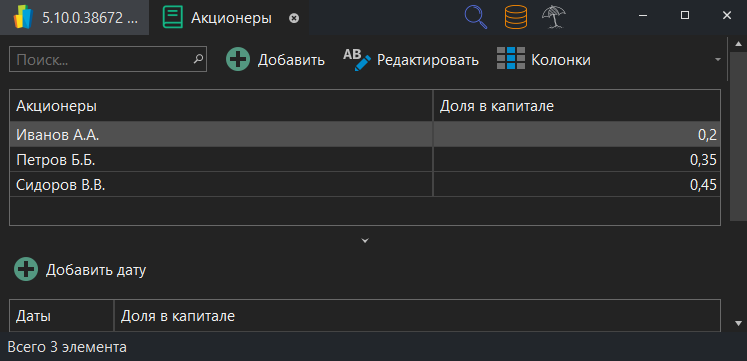Click lower table Доля в капитале header
747x361 pixels.
(417, 316)
